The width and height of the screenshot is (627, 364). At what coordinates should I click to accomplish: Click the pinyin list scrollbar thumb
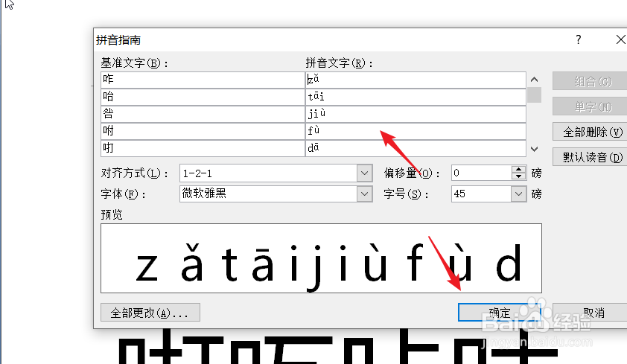click(534, 95)
